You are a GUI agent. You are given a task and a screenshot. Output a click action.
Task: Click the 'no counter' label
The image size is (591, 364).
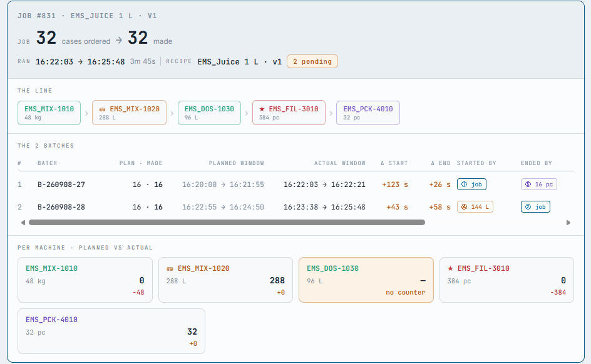405,293
